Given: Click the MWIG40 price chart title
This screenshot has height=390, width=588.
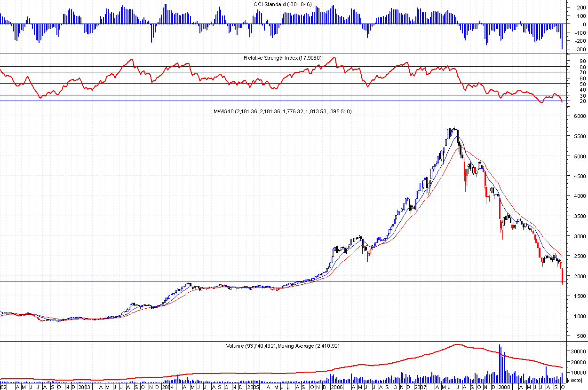Looking at the screenshot, I should tap(284, 111).
